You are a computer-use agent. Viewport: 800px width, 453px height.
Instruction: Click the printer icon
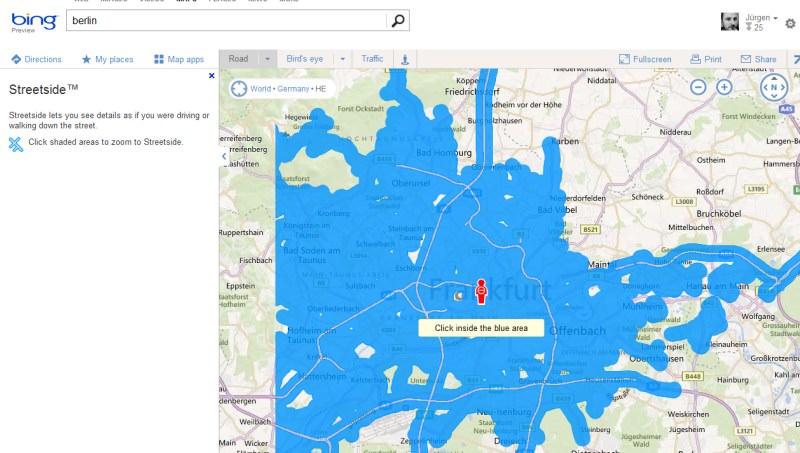(x=695, y=59)
